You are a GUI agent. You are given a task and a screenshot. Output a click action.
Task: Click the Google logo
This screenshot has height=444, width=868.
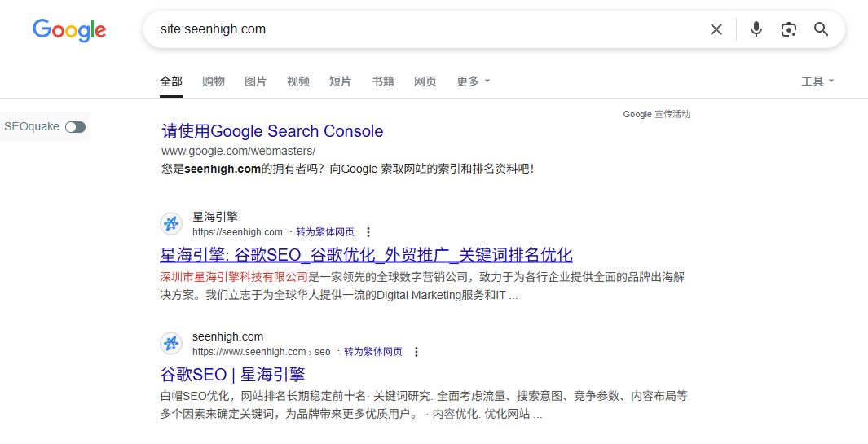point(69,30)
